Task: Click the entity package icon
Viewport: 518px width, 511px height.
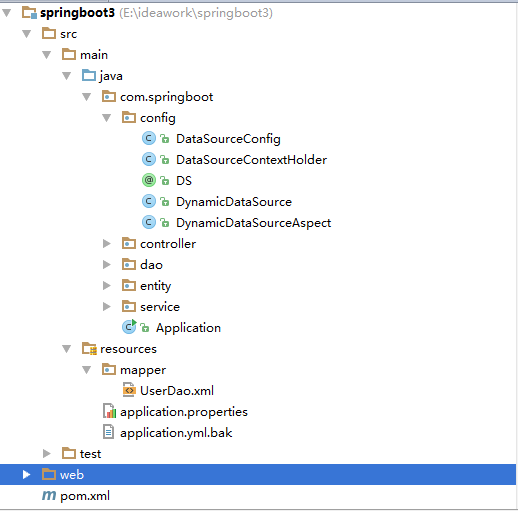Action: pyautogui.click(x=129, y=285)
